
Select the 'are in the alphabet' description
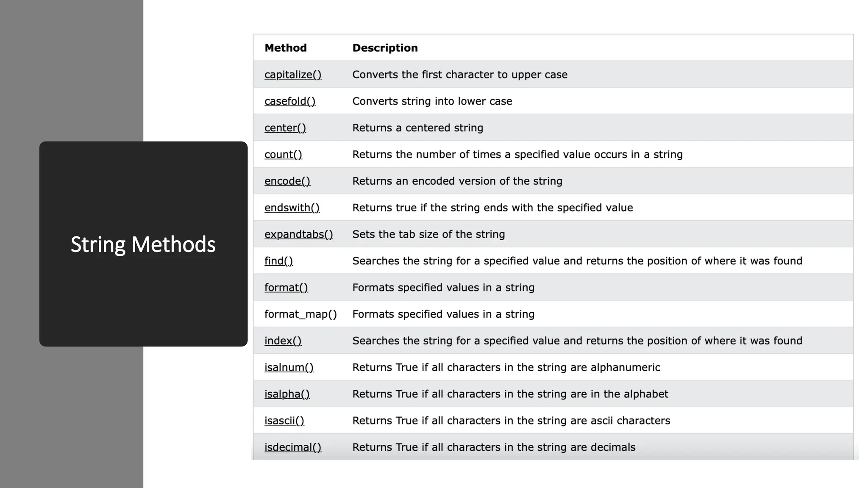click(510, 394)
